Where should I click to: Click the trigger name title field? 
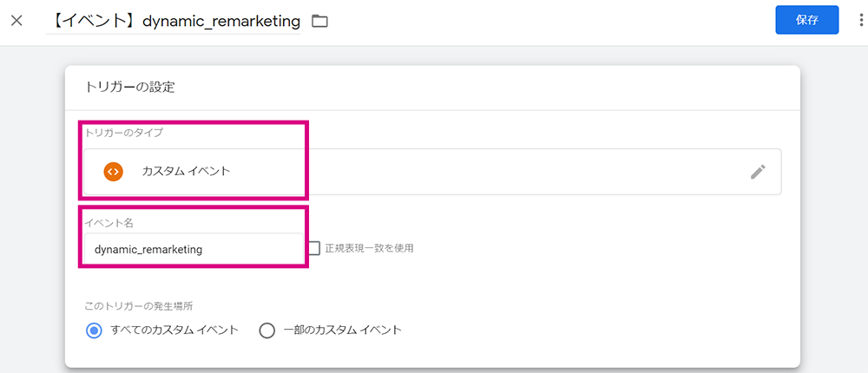(x=174, y=22)
